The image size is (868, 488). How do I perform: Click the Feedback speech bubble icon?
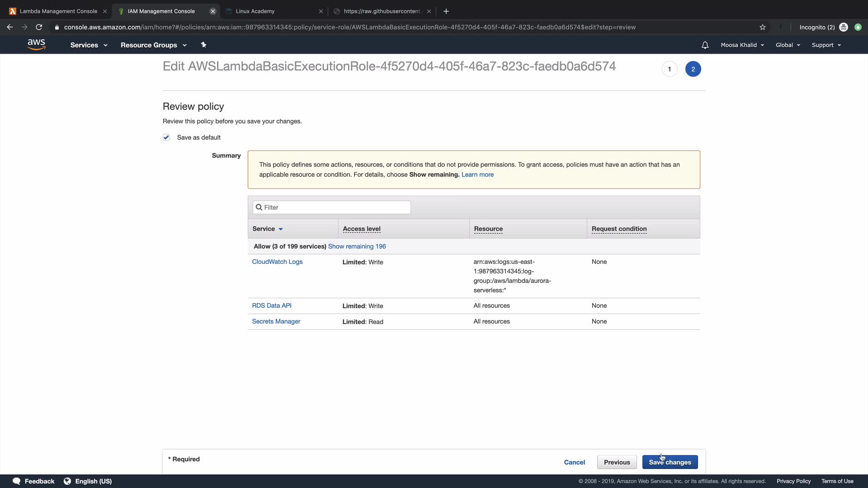point(17,481)
